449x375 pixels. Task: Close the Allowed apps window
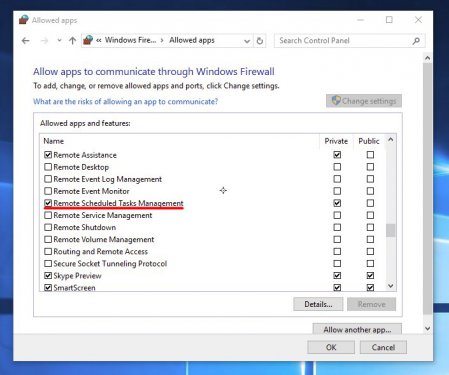pyautogui.click(x=418, y=20)
